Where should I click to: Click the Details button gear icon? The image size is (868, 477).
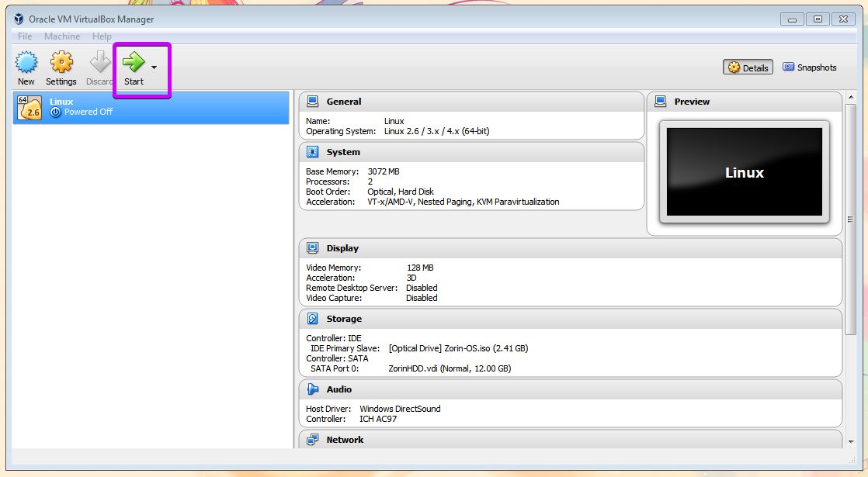point(734,67)
